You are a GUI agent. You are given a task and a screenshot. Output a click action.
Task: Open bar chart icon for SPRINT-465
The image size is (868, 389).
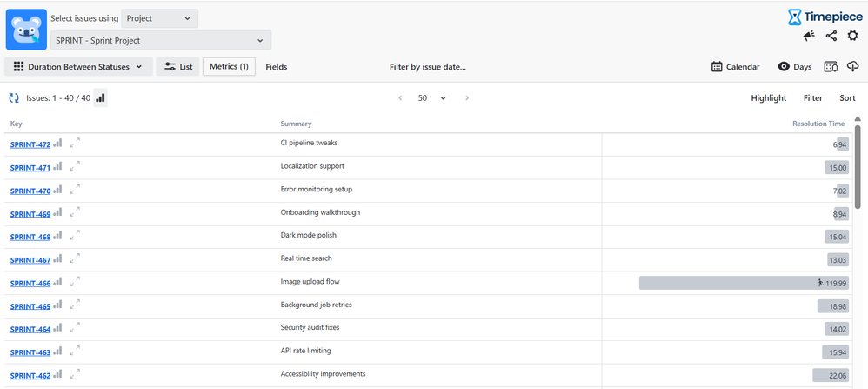(57, 305)
